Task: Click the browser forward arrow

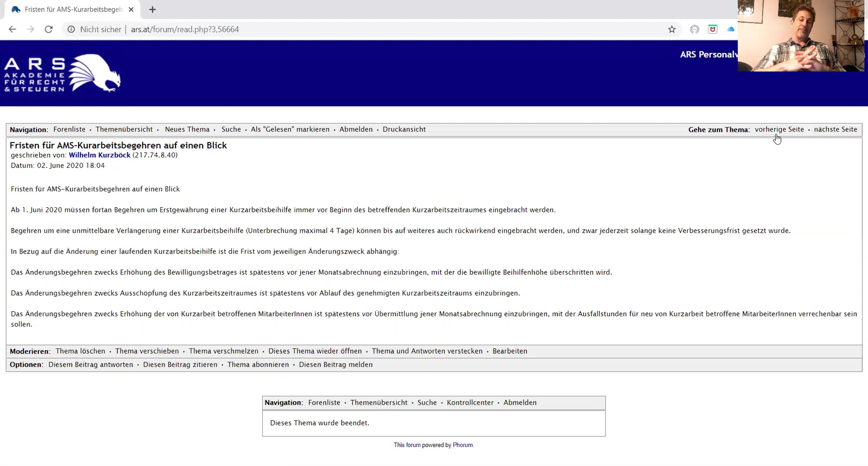Action: pos(30,29)
